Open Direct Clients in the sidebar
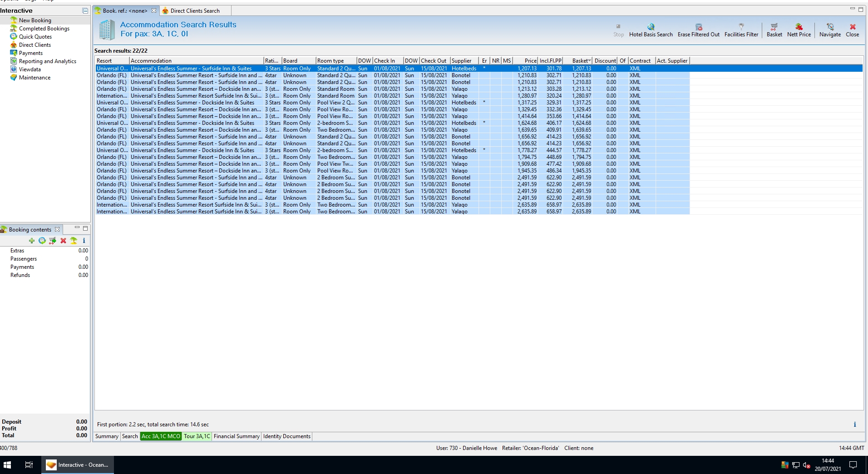The width and height of the screenshot is (868, 474). pyautogui.click(x=35, y=45)
